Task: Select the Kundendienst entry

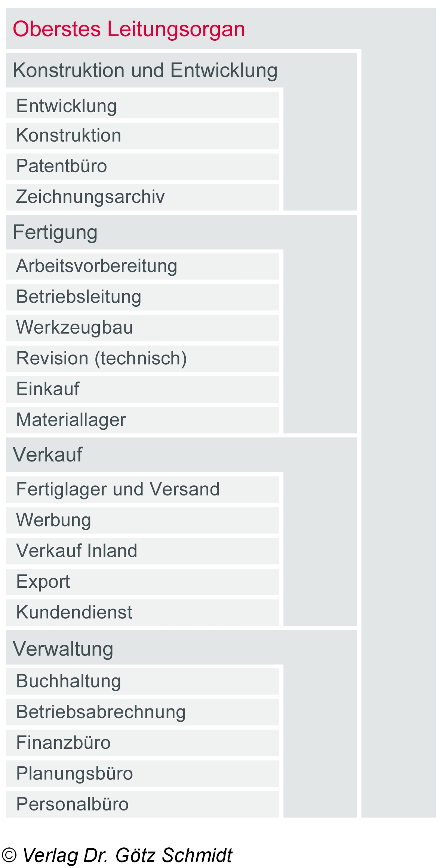Action: (x=74, y=612)
